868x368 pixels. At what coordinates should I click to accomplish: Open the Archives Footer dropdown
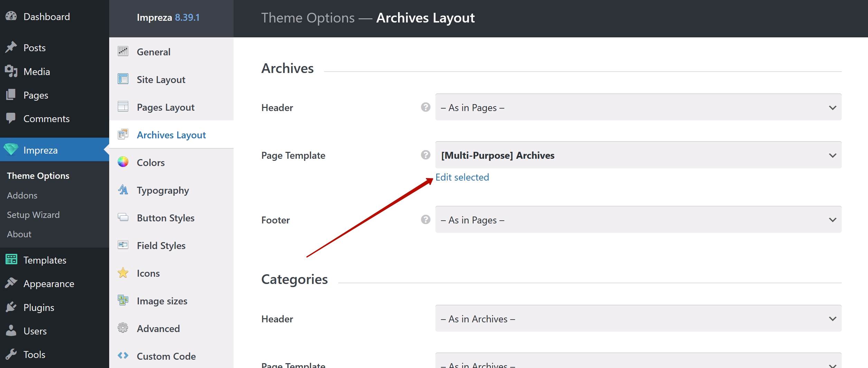[x=638, y=220]
